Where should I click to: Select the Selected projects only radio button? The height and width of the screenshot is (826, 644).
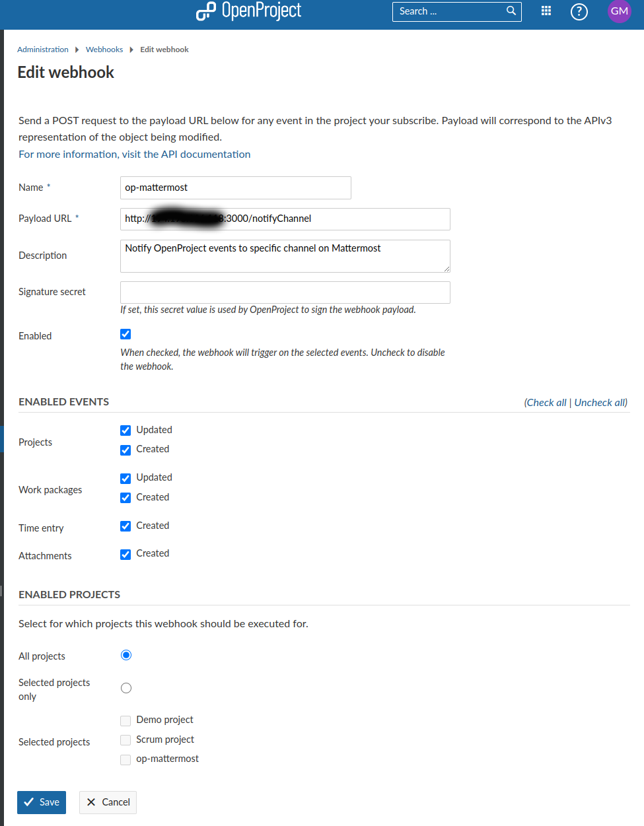pyautogui.click(x=126, y=688)
